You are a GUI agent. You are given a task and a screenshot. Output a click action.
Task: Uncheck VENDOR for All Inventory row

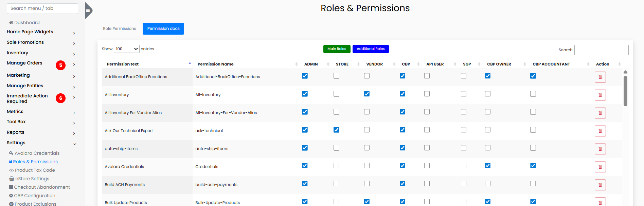pos(366,94)
